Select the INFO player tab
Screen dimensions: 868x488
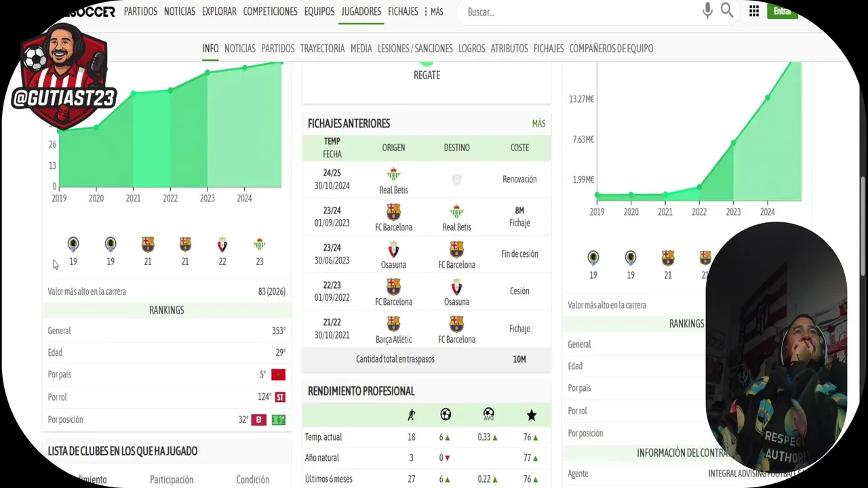[x=210, y=48]
